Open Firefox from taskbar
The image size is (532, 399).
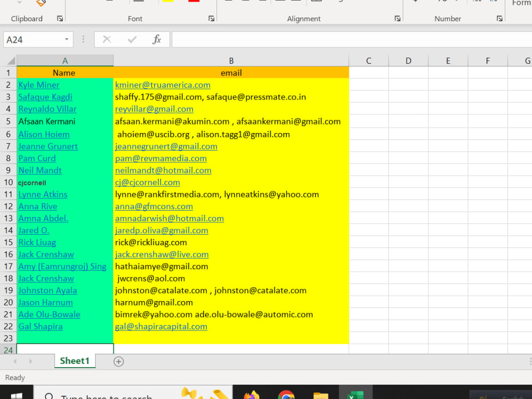[252, 395]
